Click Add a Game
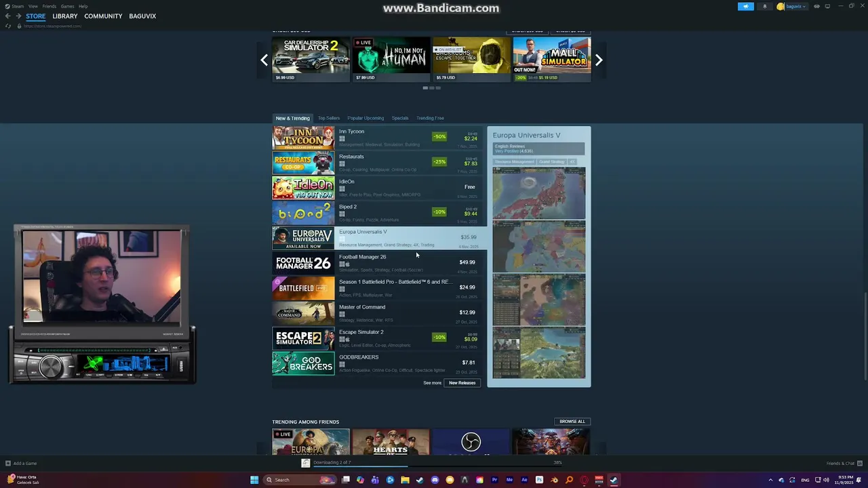The height and width of the screenshot is (488, 868). (21, 464)
